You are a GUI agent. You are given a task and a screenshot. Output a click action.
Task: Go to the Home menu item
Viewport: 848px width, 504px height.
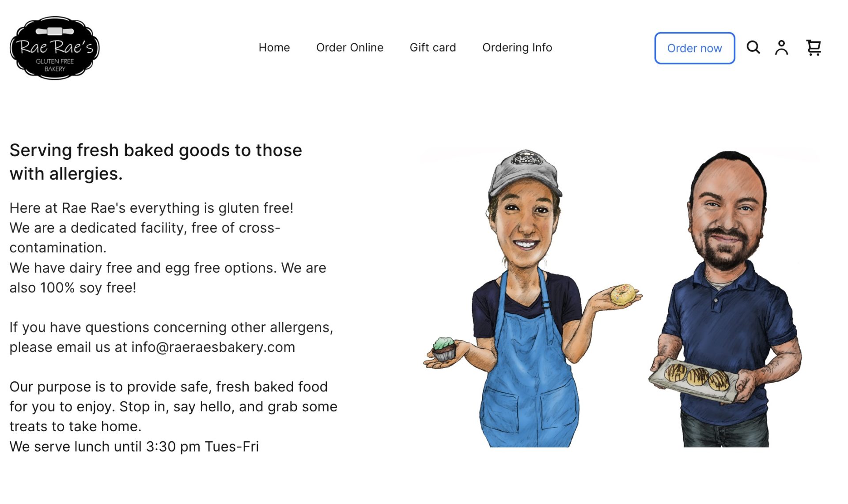pyautogui.click(x=274, y=47)
